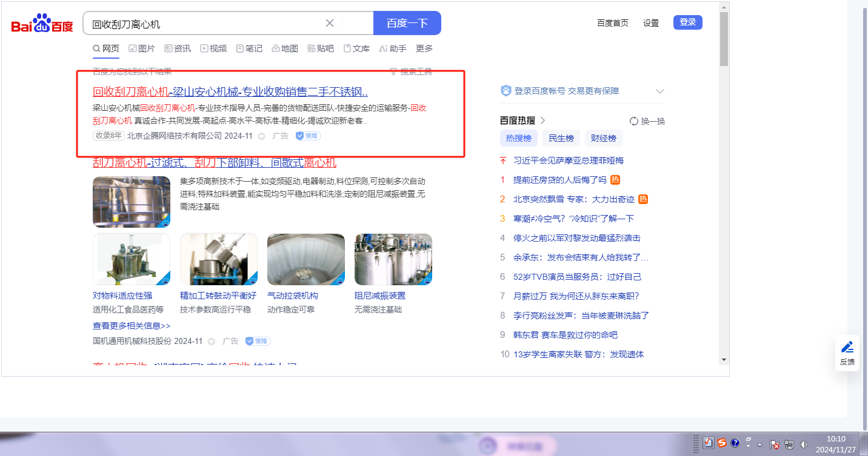Expand the 更多 menu

[424, 48]
